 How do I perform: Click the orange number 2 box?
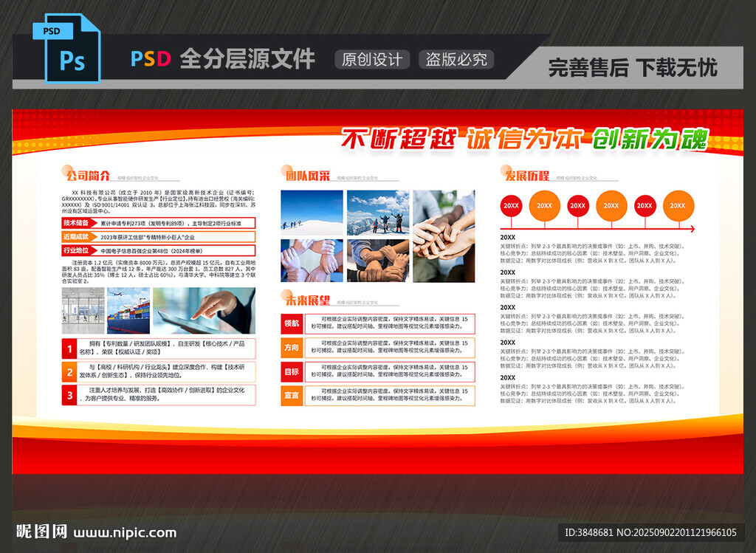point(69,371)
